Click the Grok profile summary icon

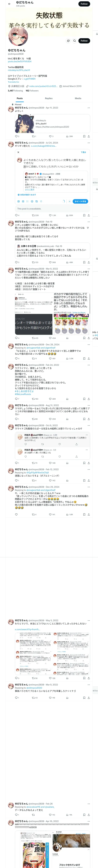click(x=68, y=41)
